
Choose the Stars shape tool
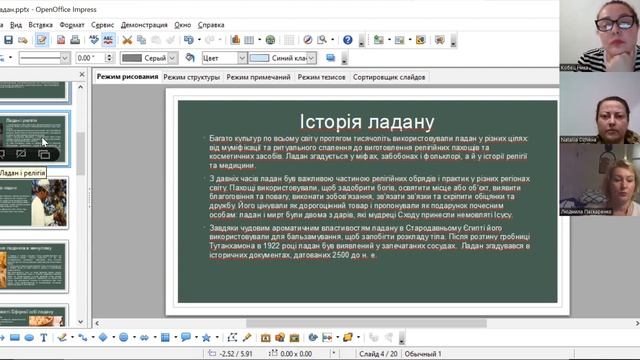pos(207,338)
